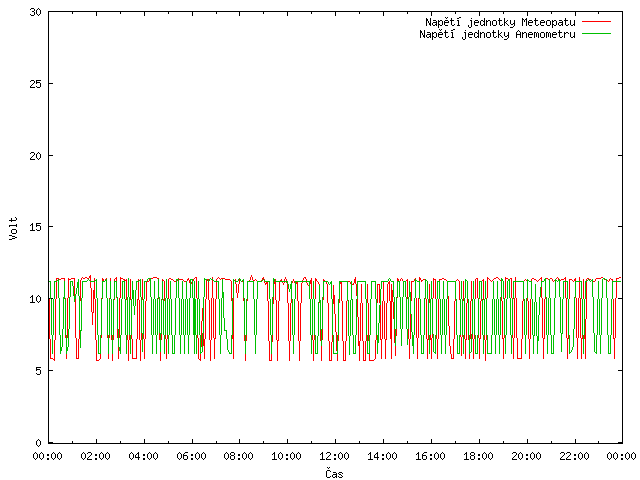Click x-axis time label '22:00'
This screenshot has height=480, width=640.
574,456
